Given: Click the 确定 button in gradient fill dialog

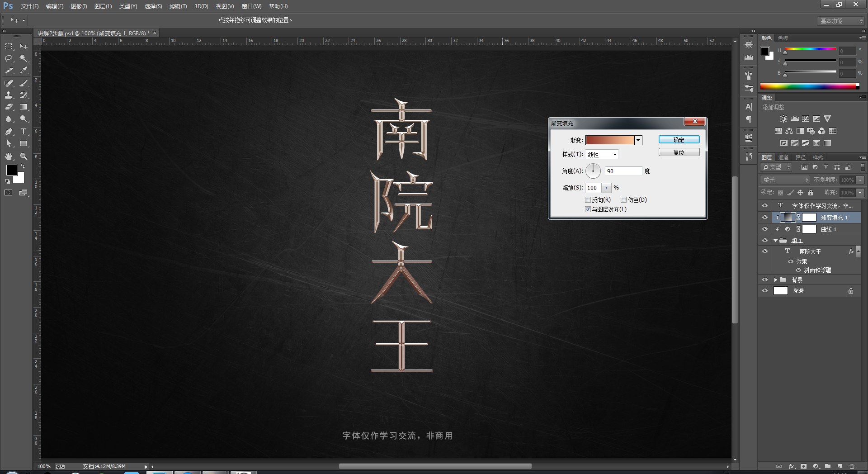Looking at the screenshot, I should pos(679,140).
